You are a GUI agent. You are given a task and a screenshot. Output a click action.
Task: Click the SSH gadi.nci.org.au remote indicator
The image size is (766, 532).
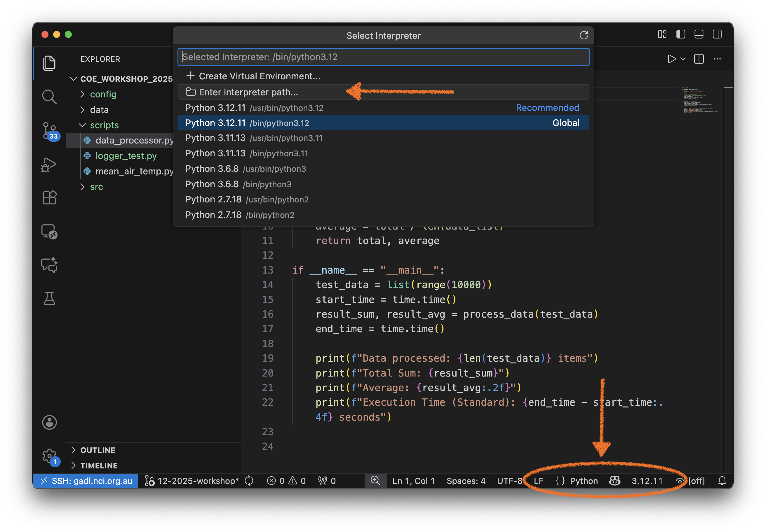(85, 481)
